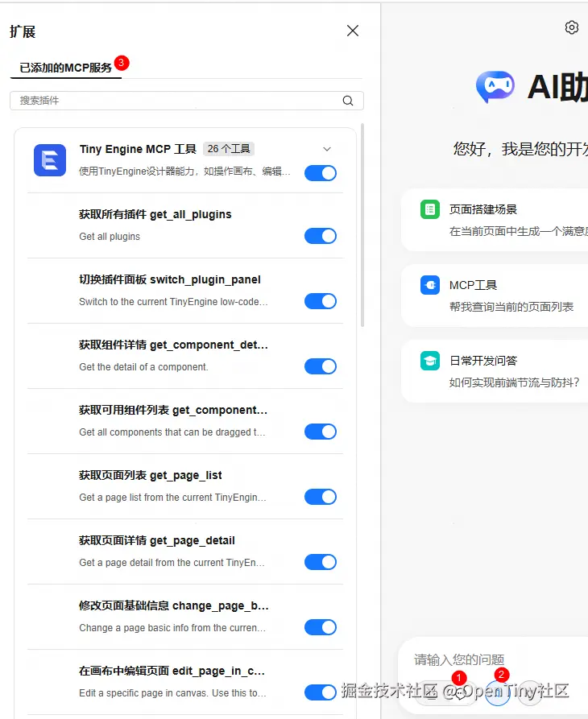This screenshot has height=719, width=588.
Task: Click the AI assistant robot logo
Action: 495,86
